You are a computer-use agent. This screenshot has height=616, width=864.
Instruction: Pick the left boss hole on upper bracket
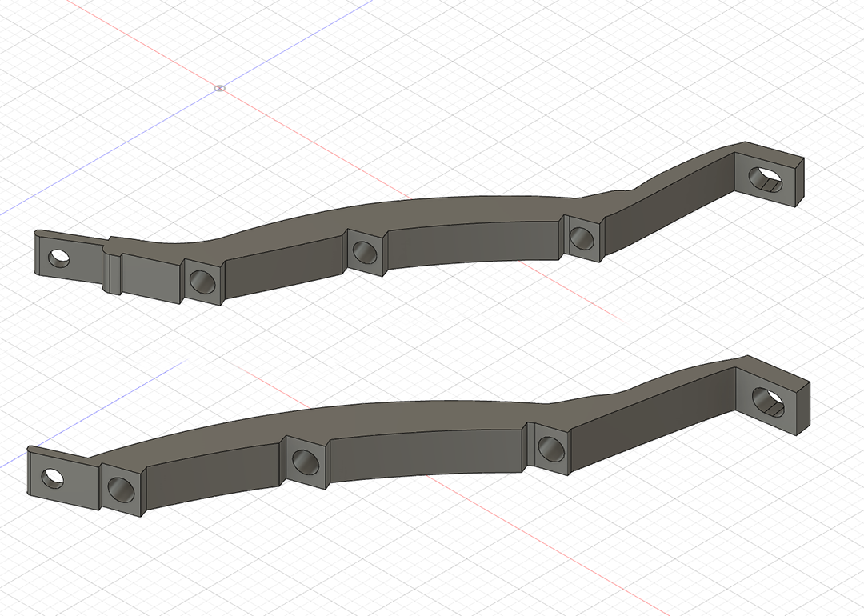(202, 282)
